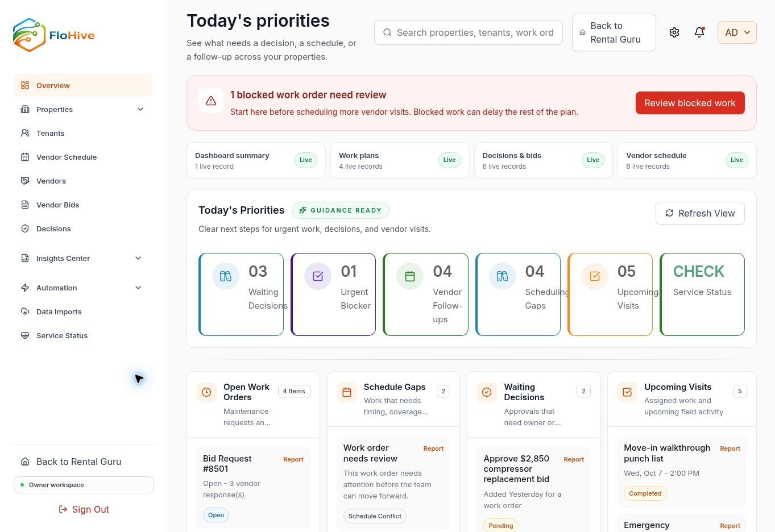Click the 4 Items count badge

[x=294, y=391]
